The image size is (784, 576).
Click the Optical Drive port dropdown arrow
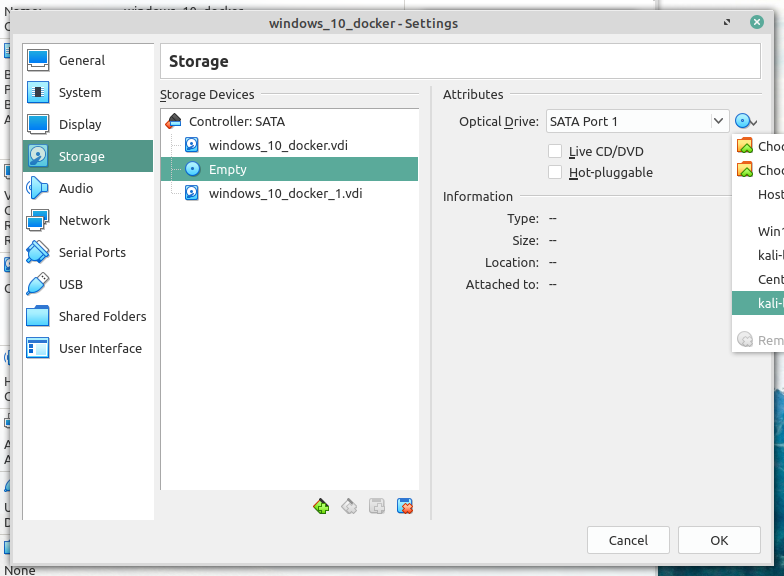tap(718, 121)
